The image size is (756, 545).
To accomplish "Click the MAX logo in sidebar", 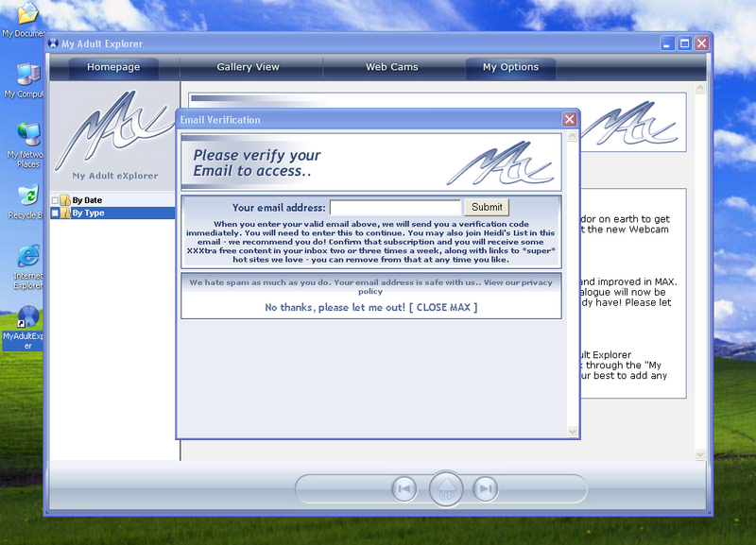I will [x=114, y=129].
